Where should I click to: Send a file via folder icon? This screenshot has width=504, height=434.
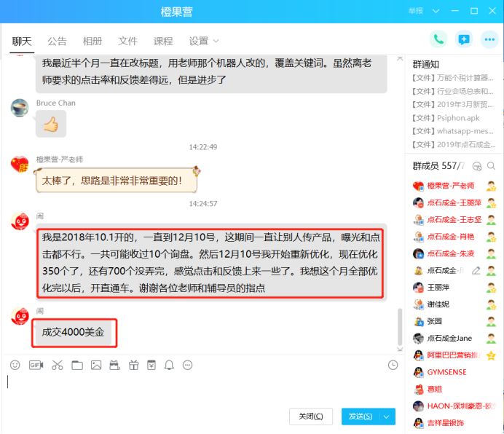[77, 365]
